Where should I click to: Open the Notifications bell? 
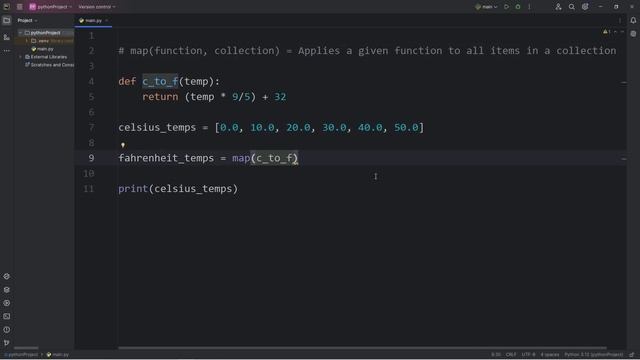633,20
